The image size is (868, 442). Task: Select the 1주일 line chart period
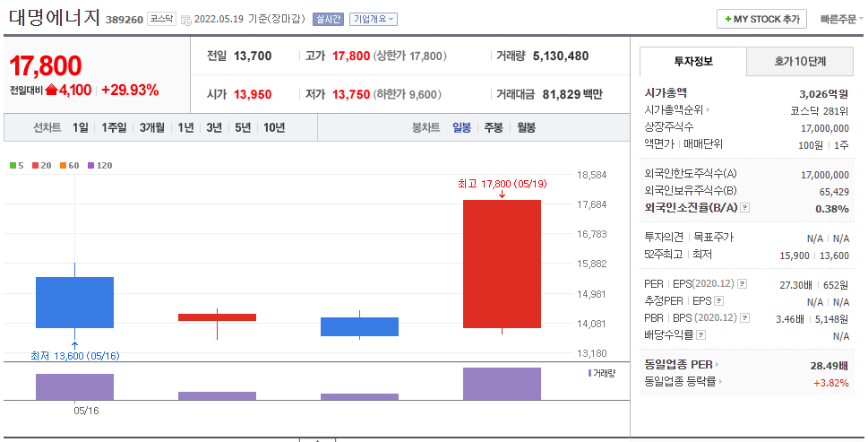point(114,127)
